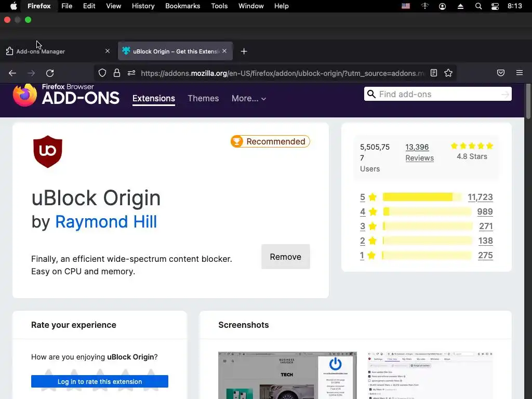Click US flag input source icon
This screenshot has height=399, width=532.
pyautogui.click(x=406, y=6)
